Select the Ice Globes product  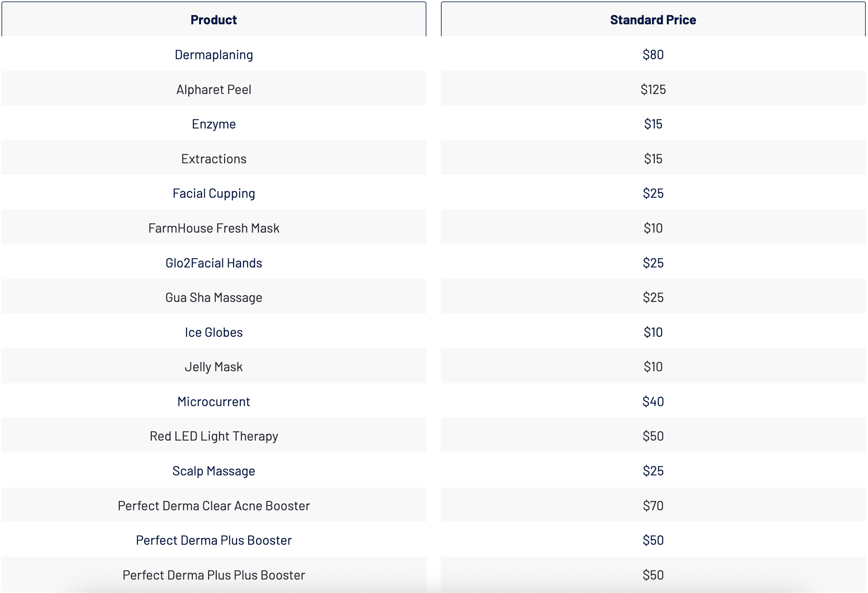214,332
